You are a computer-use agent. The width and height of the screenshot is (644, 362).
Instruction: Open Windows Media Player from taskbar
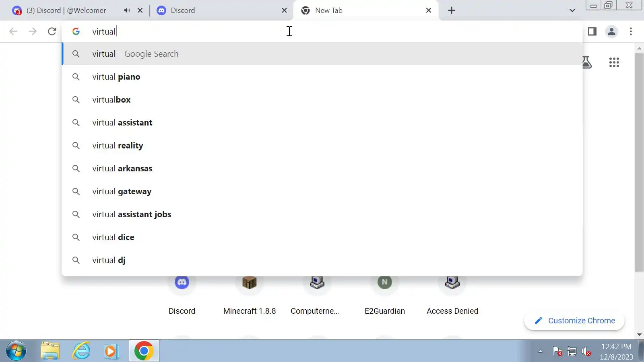point(111,351)
